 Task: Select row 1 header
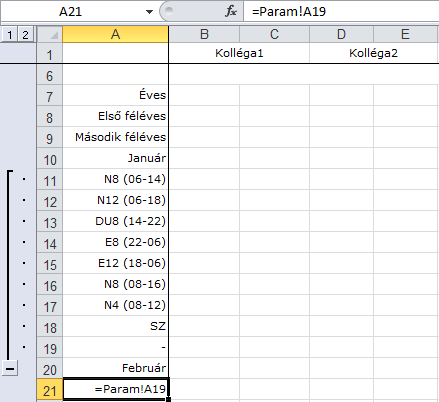coord(50,54)
